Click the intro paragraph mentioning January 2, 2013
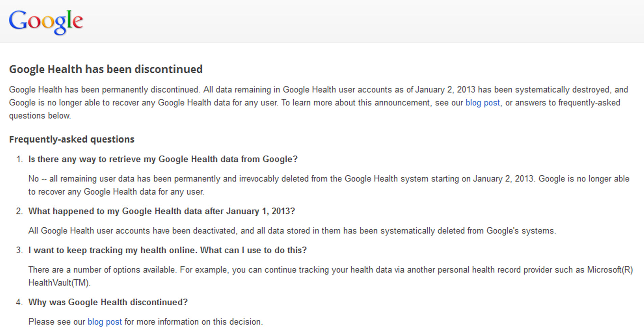 (318, 103)
